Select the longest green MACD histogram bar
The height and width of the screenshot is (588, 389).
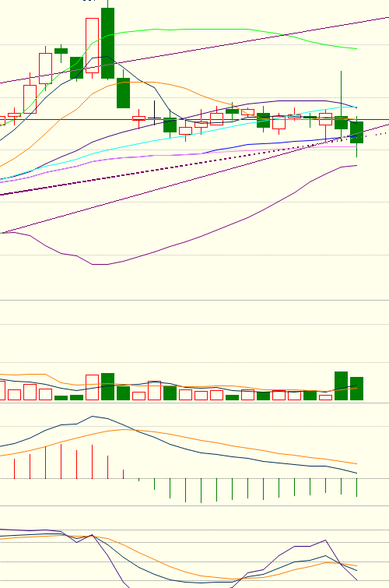(x=201, y=491)
